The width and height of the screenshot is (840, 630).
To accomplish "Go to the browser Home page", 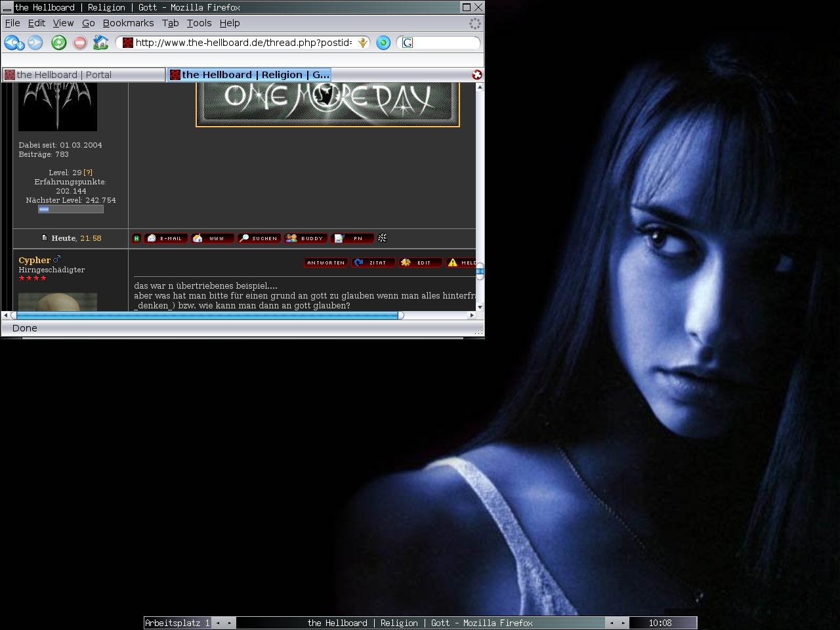I will point(100,43).
